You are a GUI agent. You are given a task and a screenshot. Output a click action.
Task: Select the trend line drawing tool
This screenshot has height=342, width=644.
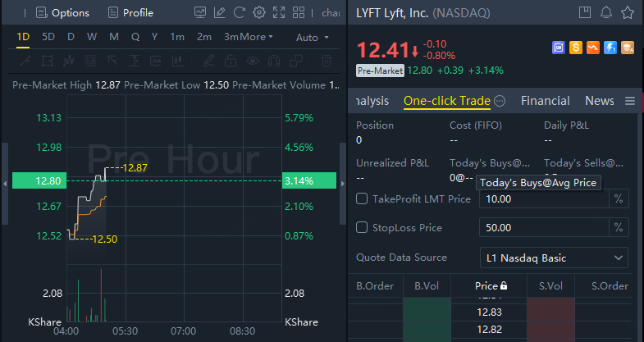25,62
